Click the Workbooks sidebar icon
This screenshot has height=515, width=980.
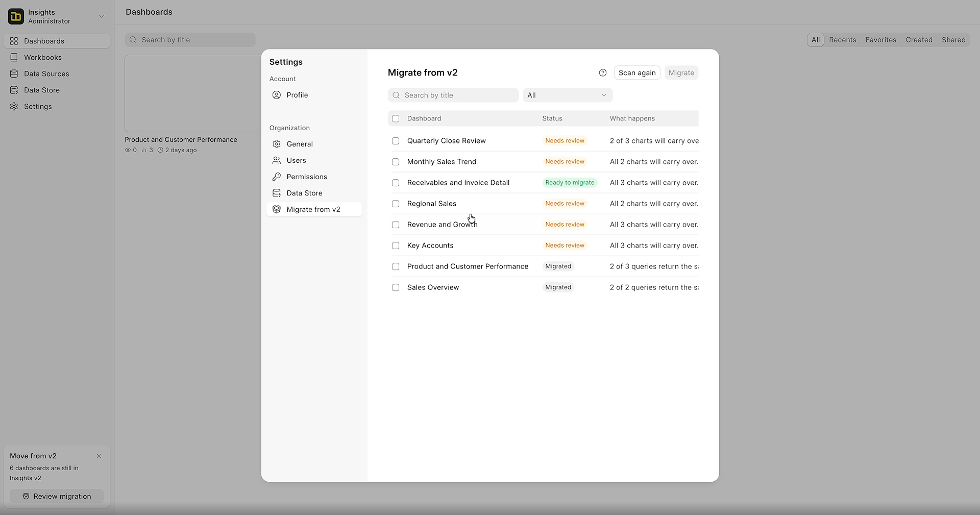pyautogui.click(x=14, y=57)
